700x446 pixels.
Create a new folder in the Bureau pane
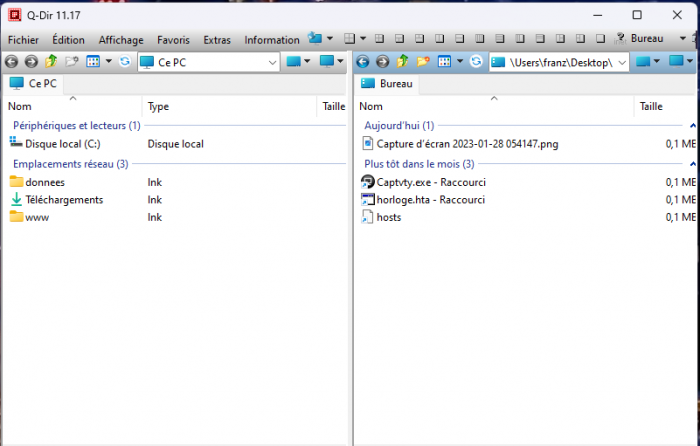(423, 62)
